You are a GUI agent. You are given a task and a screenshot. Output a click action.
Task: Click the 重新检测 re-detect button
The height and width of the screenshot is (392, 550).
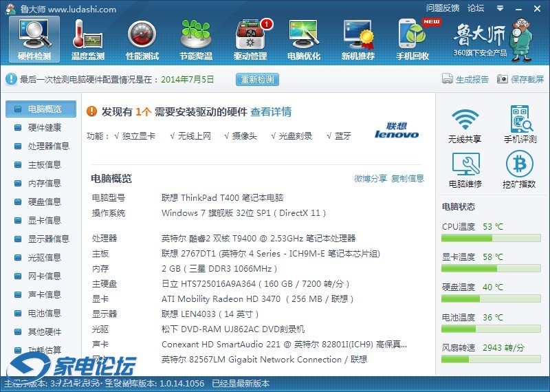click(x=258, y=80)
